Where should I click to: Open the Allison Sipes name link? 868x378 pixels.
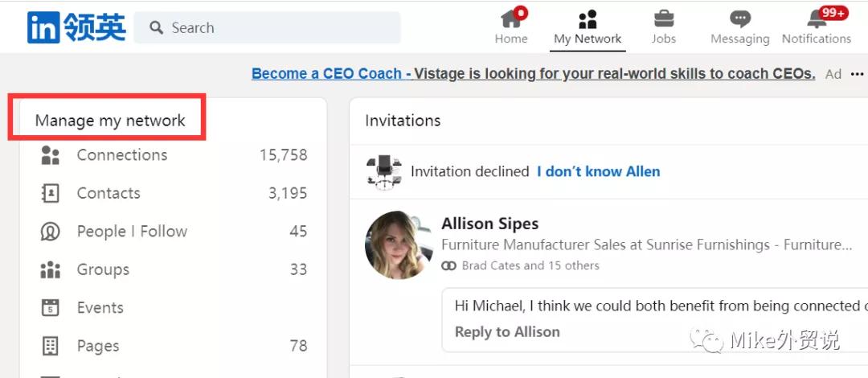click(490, 224)
